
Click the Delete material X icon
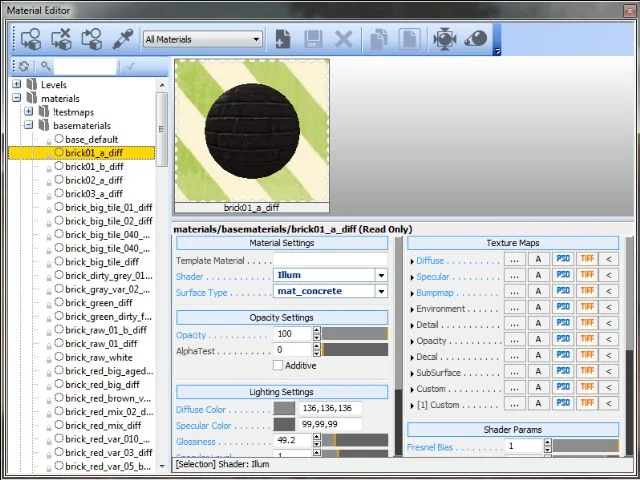(344, 40)
